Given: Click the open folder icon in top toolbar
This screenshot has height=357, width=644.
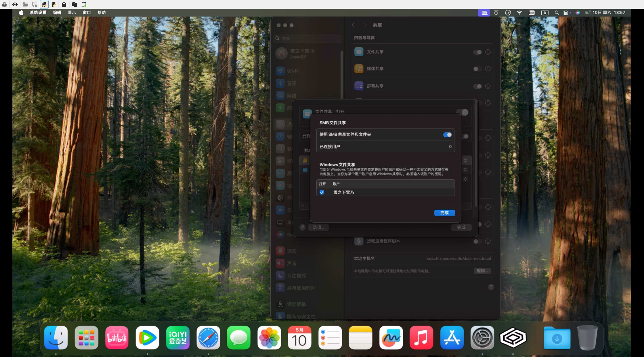Looking at the screenshot, I should click(x=25, y=4).
